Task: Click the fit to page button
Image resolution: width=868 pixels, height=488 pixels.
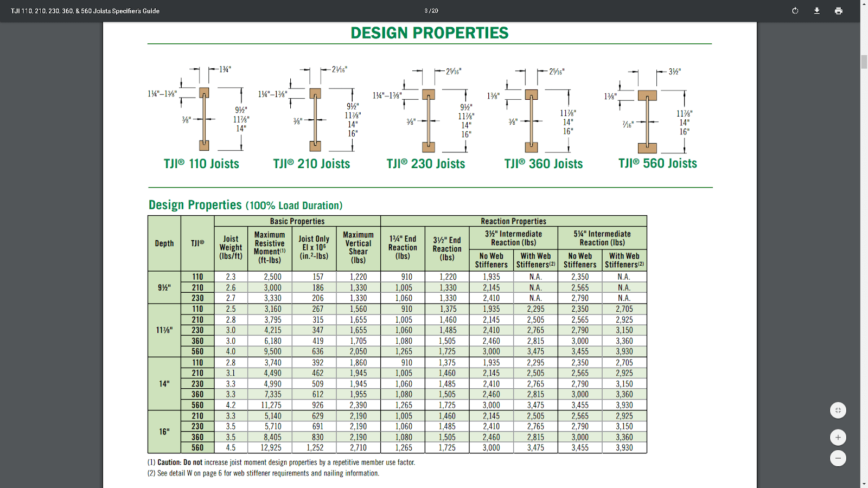Action: click(838, 410)
